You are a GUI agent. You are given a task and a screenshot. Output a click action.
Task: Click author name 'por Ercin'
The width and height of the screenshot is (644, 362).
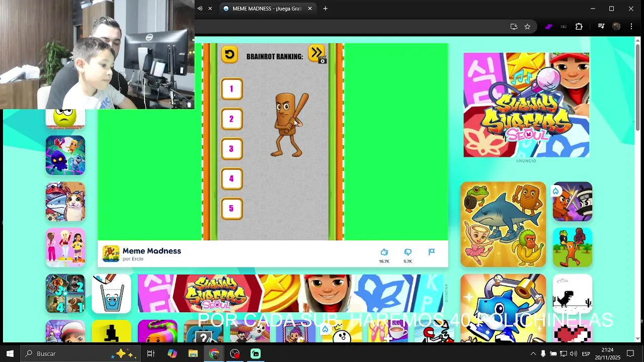133,259
